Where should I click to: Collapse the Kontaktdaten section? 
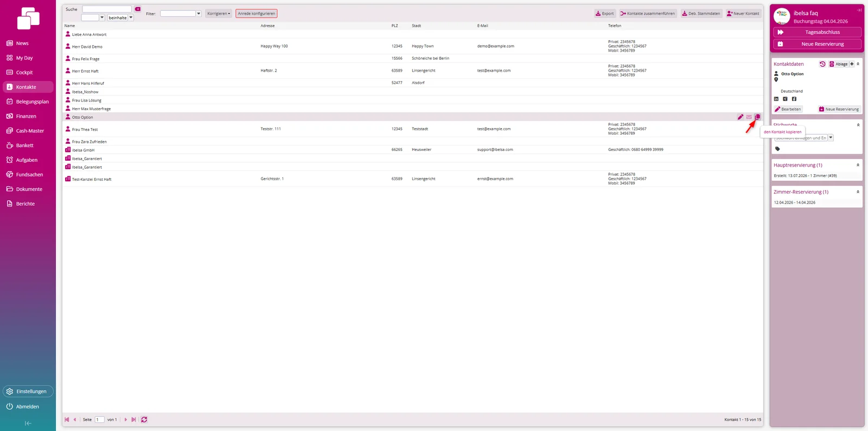point(858,64)
